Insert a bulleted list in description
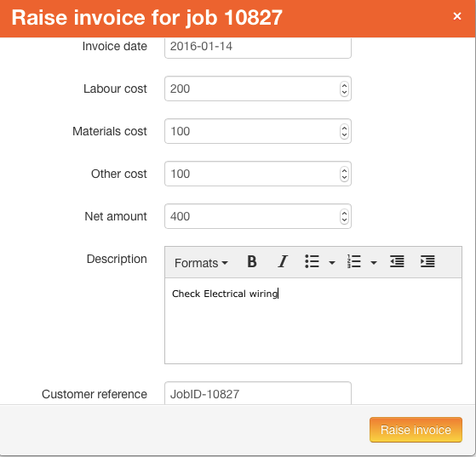 pyautogui.click(x=312, y=262)
